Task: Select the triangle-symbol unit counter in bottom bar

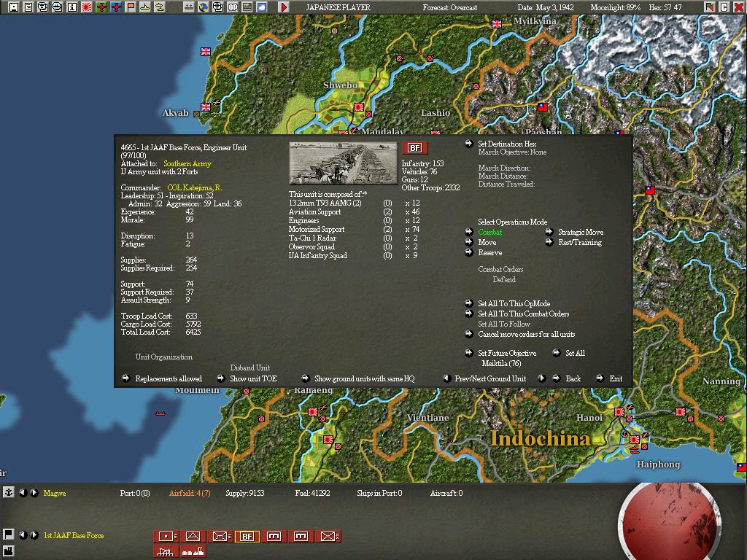Action: coord(193,536)
